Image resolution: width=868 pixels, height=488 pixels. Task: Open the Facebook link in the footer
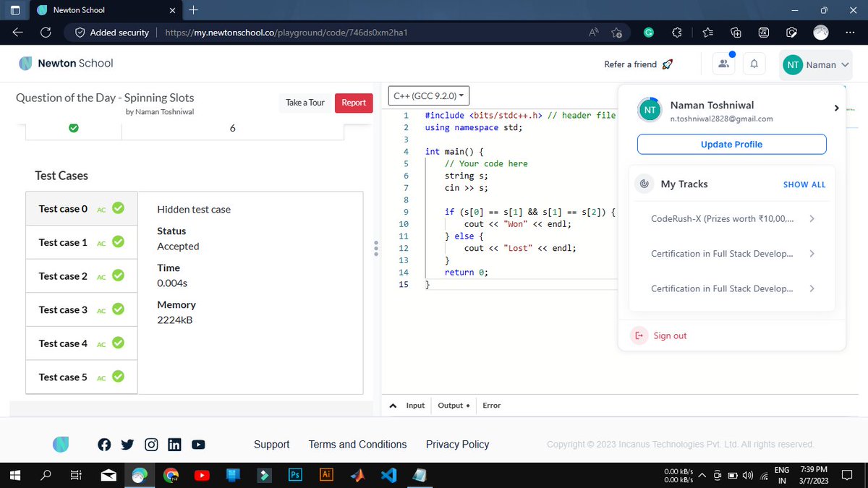click(x=104, y=445)
